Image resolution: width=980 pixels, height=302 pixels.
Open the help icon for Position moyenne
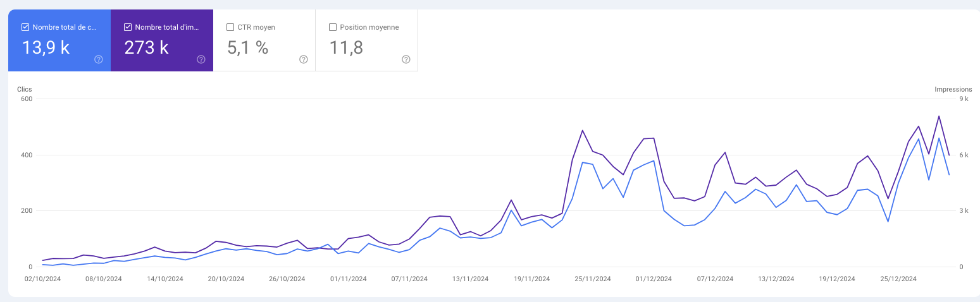pyautogui.click(x=406, y=59)
